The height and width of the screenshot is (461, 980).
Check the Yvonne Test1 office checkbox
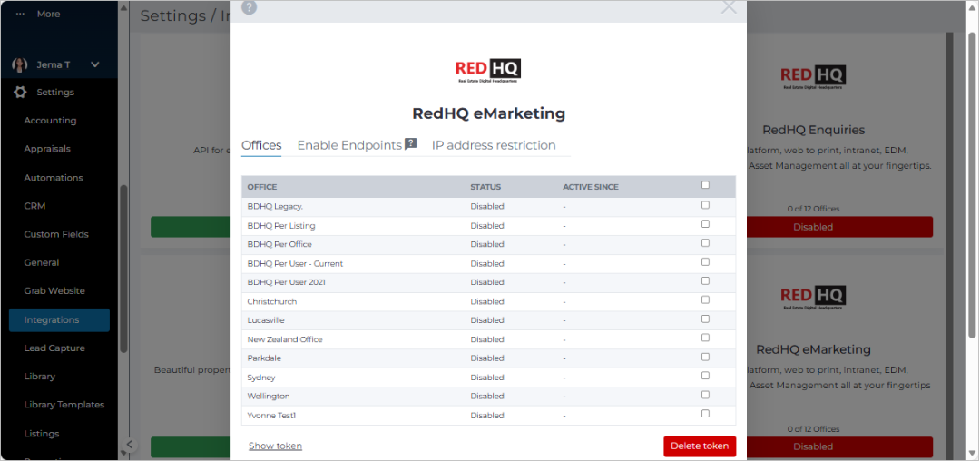(x=706, y=414)
